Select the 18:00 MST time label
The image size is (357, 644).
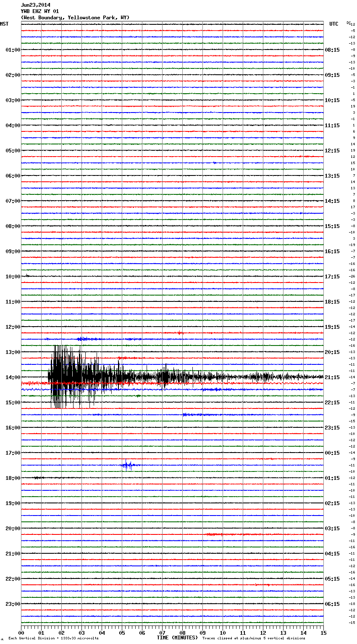tap(13, 478)
